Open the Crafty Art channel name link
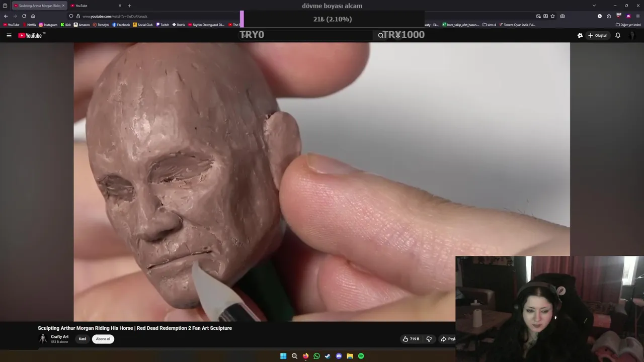The image size is (644, 362). (x=60, y=337)
